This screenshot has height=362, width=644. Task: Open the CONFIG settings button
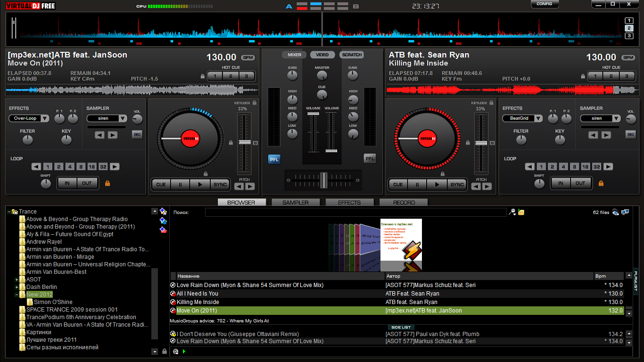point(545,4)
